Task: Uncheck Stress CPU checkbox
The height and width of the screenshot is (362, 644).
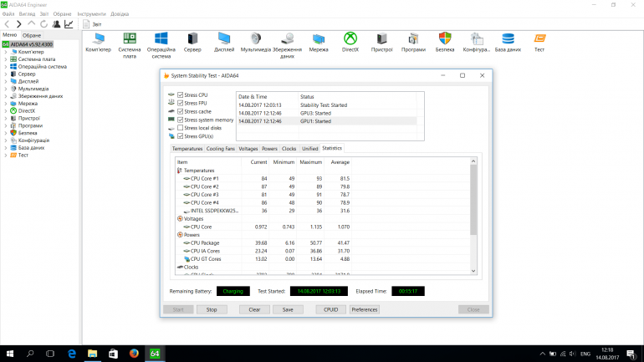Action: point(181,94)
